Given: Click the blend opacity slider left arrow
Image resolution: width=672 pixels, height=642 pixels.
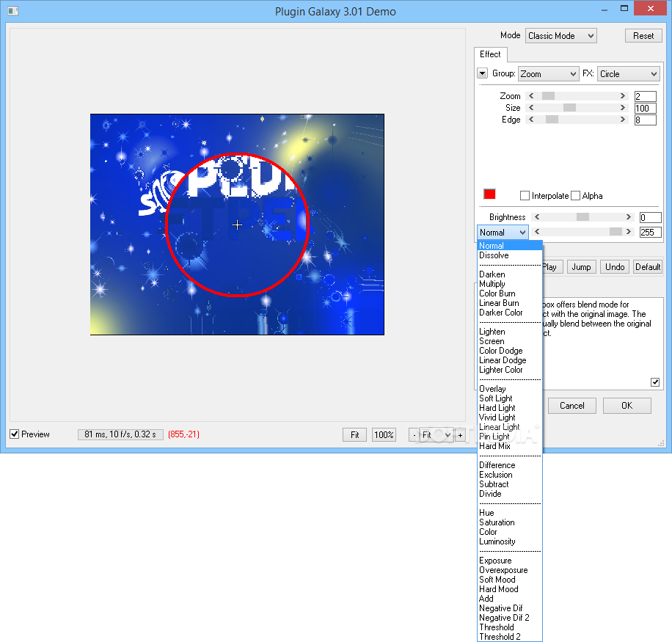Looking at the screenshot, I should click(537, 232).
